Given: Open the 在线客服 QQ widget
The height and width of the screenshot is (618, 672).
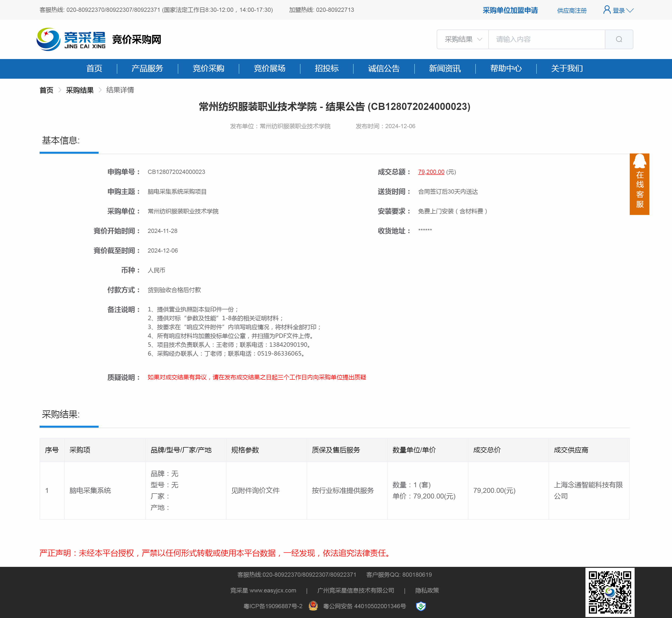Looking at the screenshot, I should click(639, 184).
